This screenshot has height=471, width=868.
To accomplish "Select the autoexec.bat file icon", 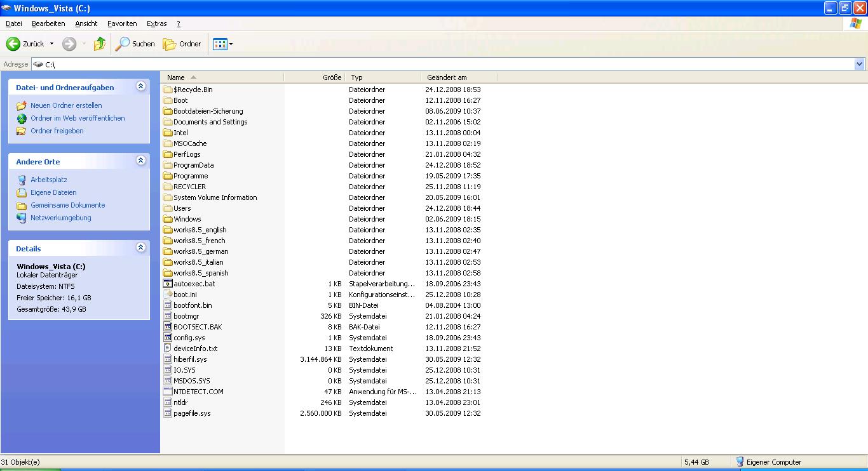I will 168,284.
